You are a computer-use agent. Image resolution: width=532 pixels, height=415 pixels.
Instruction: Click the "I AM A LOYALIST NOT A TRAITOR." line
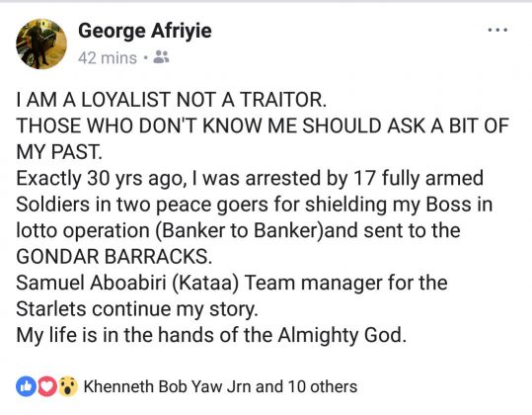172,100
